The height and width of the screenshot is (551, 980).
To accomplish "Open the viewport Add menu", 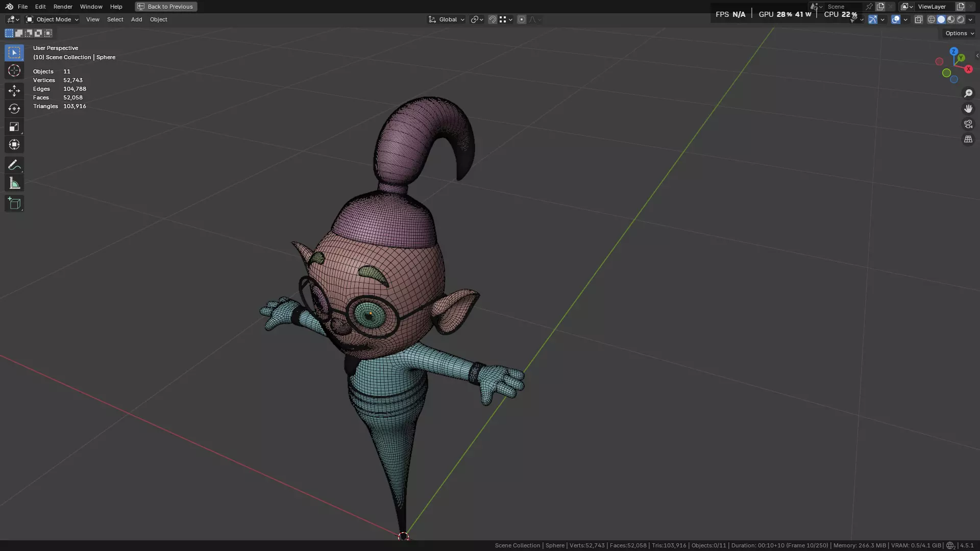I will (x=136, y=19).
